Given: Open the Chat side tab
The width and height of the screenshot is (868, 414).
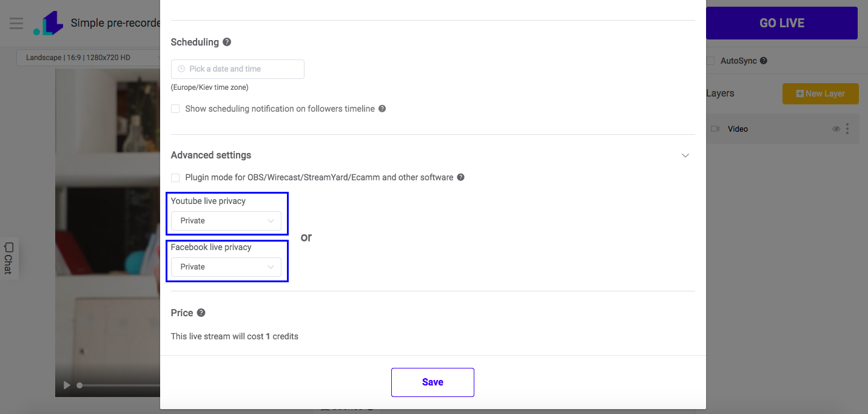Looking at the screenshot, I should 8,258.
